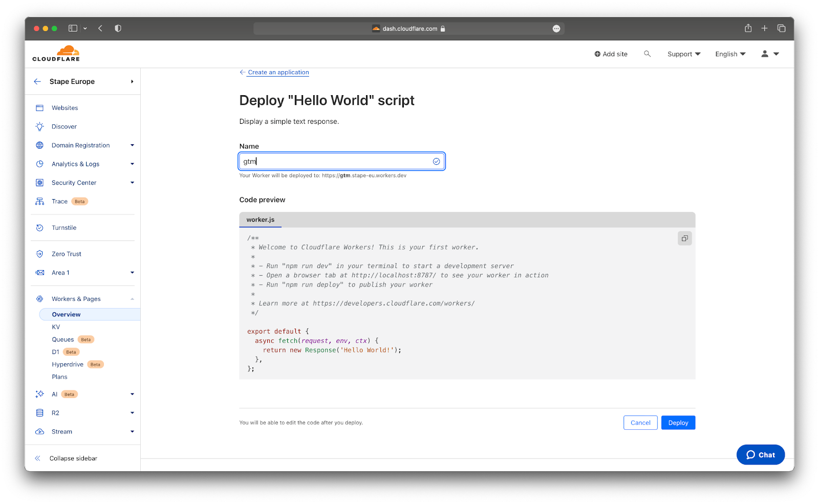Click the Workers & Pages icon
The width and height of the screenshot is (819, 504).
point(39,299)
